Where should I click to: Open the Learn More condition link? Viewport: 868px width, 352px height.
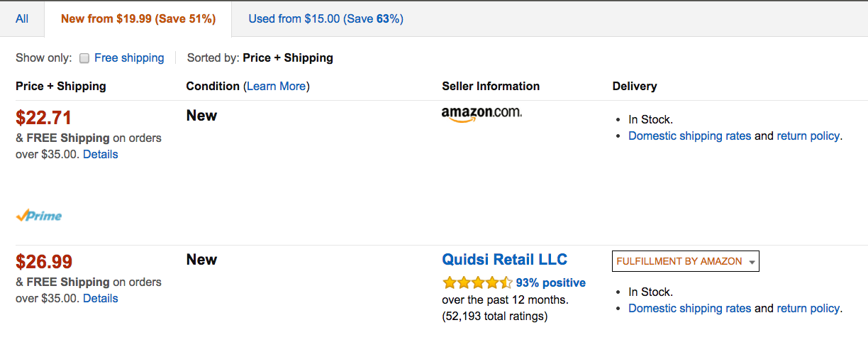[277, 86]
